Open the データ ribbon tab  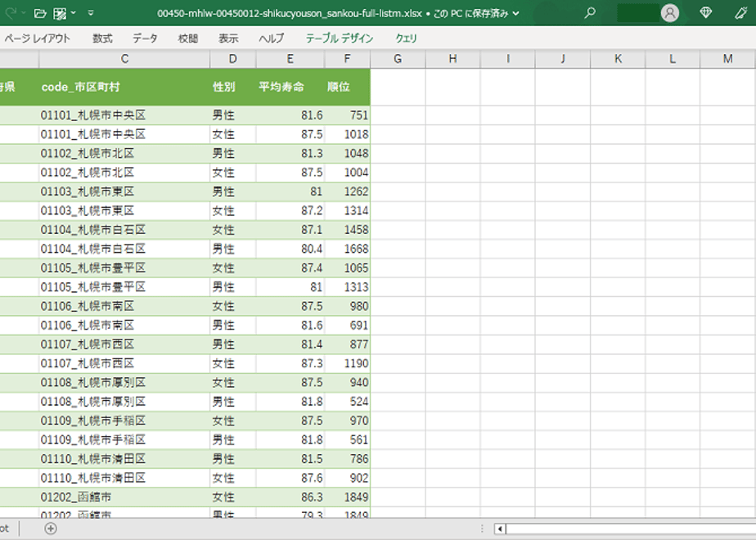click(x=145, y=38)
